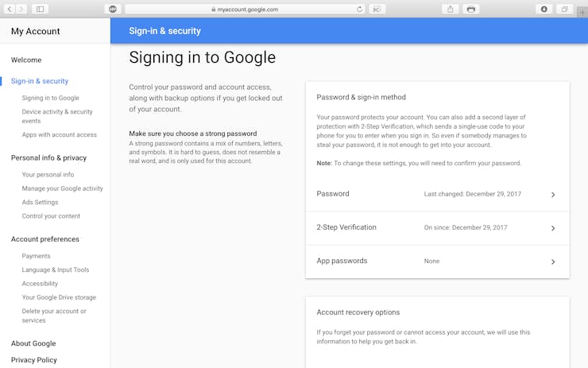The image size is (588, 368).
Task: Open the downloads icon in toolbar
Action: [544, 9]
